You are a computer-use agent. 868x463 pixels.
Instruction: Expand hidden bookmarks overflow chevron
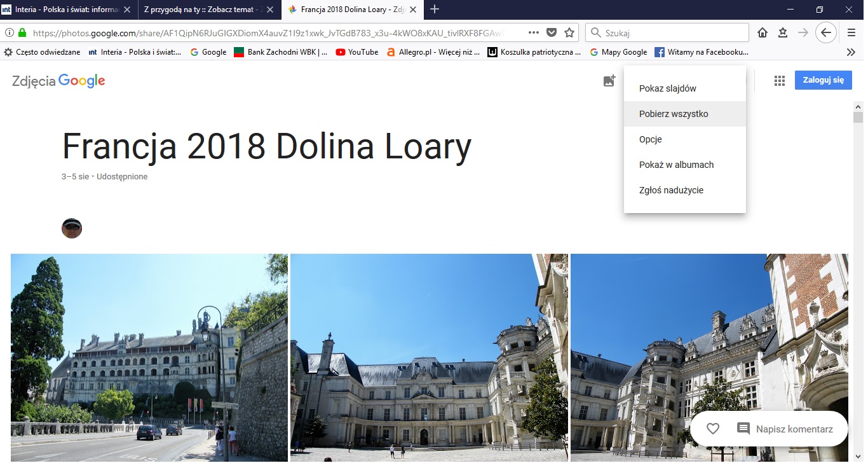pyautogui.click(x=851, y=52)
